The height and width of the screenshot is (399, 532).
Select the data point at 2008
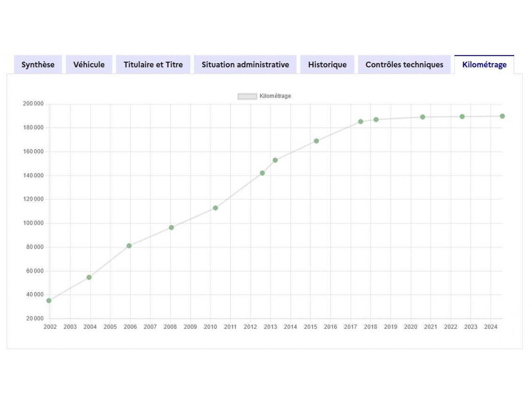click(x=171, y=227)
